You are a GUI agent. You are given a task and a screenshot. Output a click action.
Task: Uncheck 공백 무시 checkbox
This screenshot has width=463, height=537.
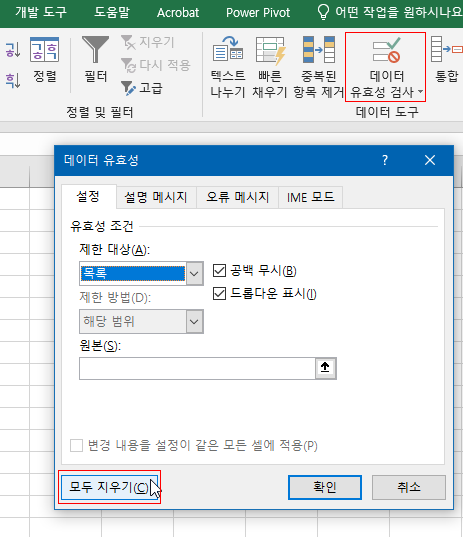pyautogui.click(x=220, y=271)
